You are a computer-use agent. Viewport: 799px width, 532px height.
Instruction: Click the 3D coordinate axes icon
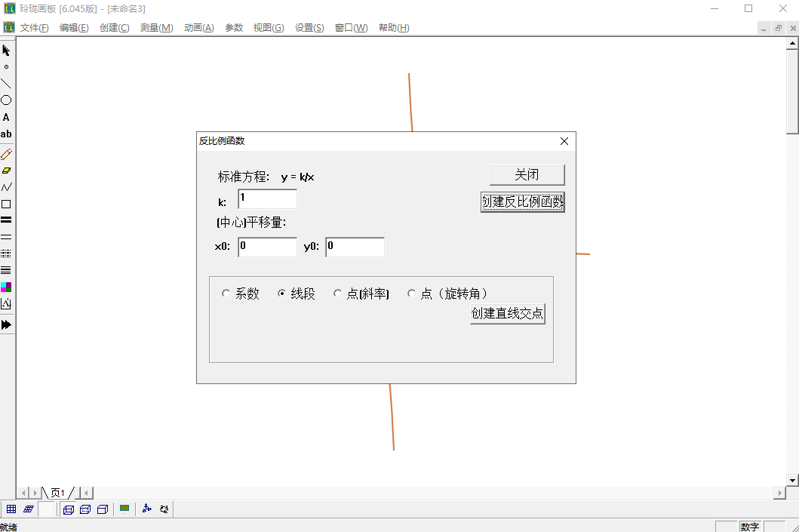point(147,509)
